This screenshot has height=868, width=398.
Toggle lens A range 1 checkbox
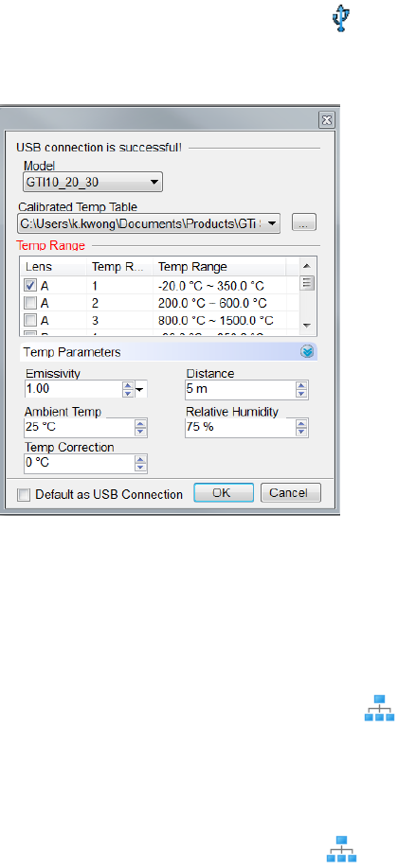30,286
